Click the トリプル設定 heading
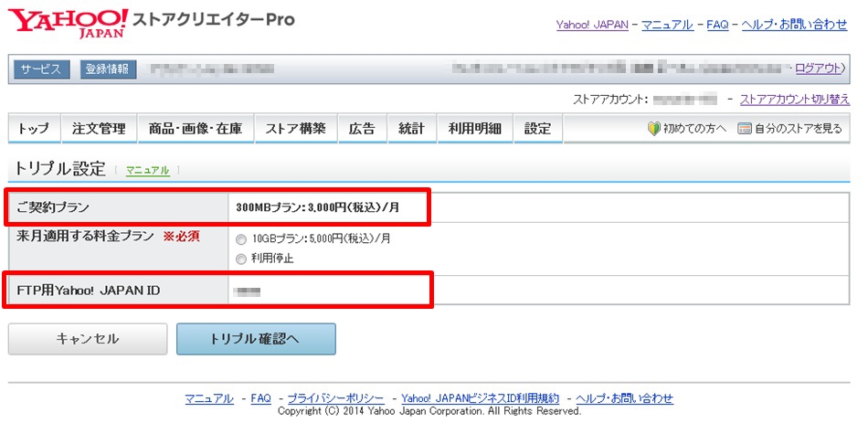The image size is (868, 434). pyautogui.click(x=59, y=169)
